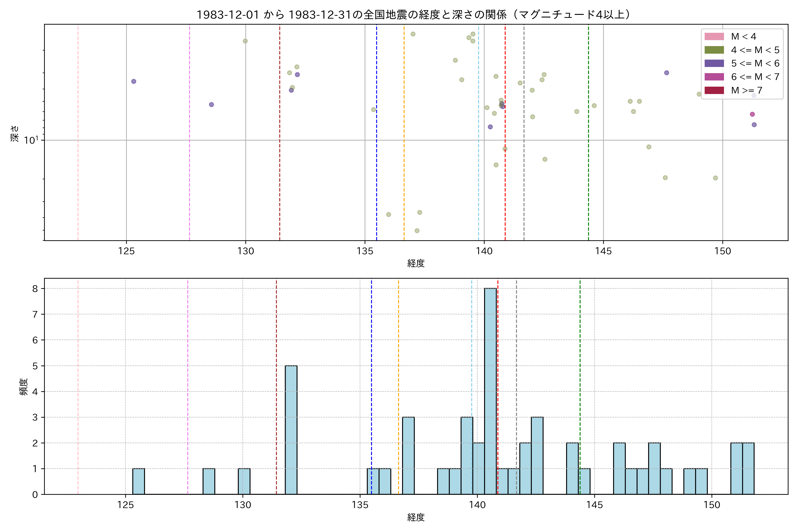This screenshot has height=532, width=798.
Task: Click the purple 5 <= M < 6 legend swatch
Action: 714,63
